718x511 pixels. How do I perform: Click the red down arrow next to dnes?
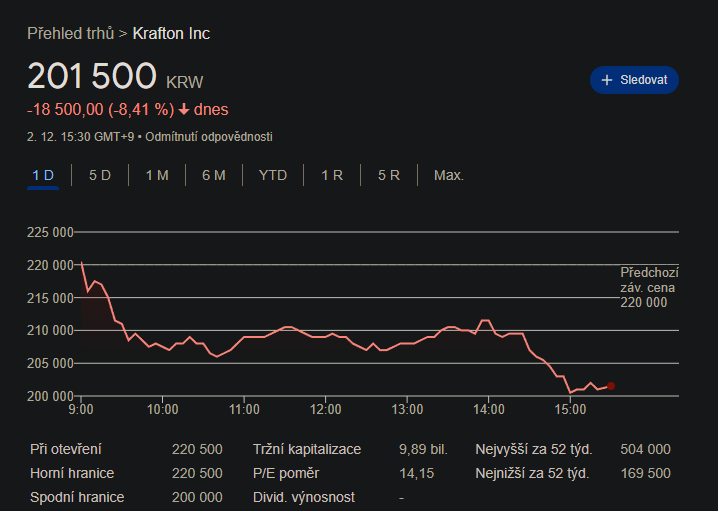pos(184,109)
